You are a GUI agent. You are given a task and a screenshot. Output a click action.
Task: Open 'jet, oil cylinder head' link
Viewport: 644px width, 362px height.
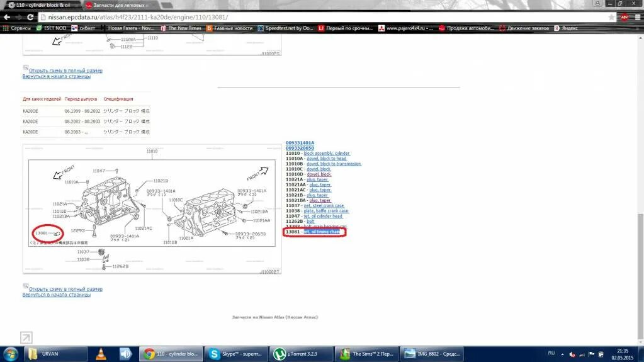[323, 216]
